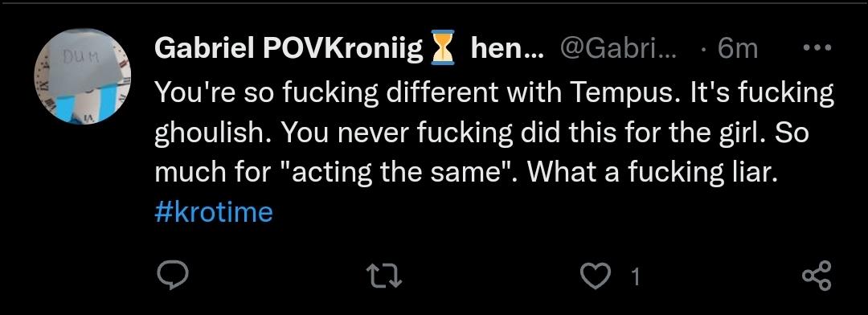This screenshot has height=315, width=868.
Task: Click the reply speech bubble icon
Action: pos(172,275)
